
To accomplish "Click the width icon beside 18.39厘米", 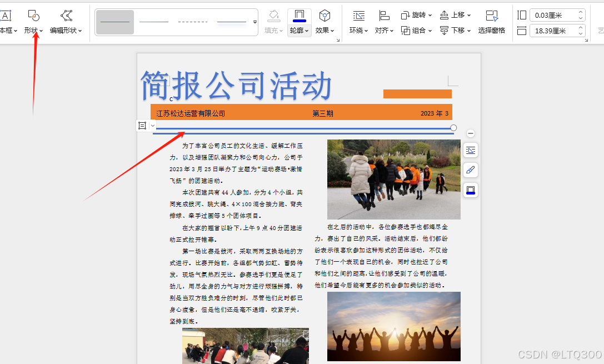I will click(x=522, y=31).
